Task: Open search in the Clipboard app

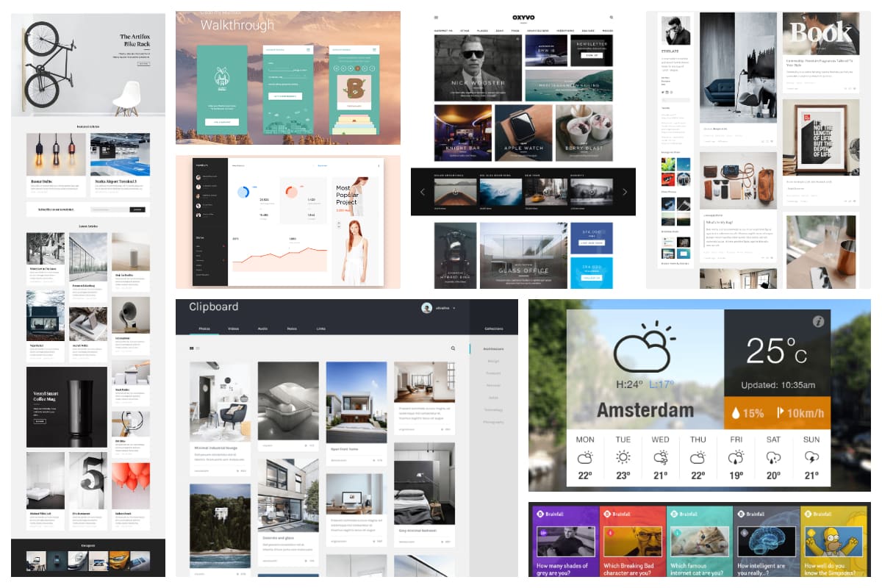Action: 453,348
